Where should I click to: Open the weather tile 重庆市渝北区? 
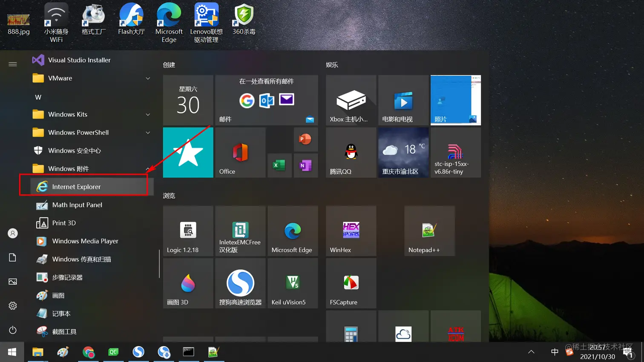click(403, 153)
